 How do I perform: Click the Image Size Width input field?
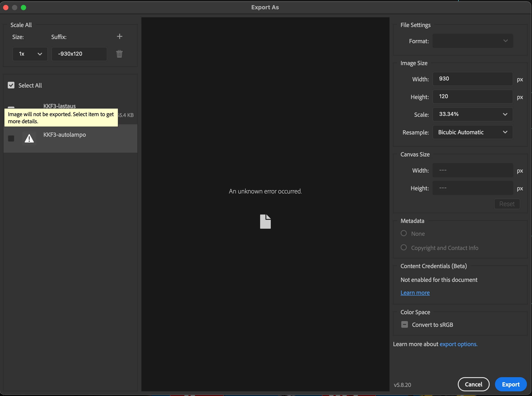pyautogui.click(x=473, y=79)
